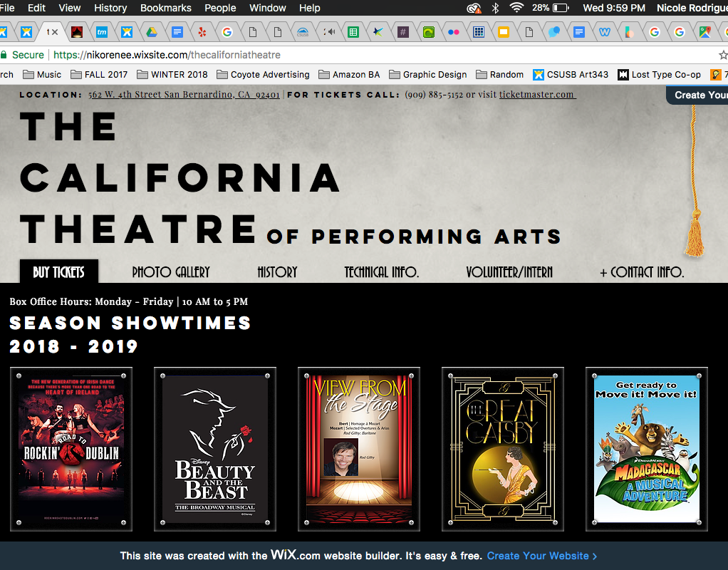Switch to the CSUSB tab
The width and height of the screenshot is (728, 570).
coord(303,32)
